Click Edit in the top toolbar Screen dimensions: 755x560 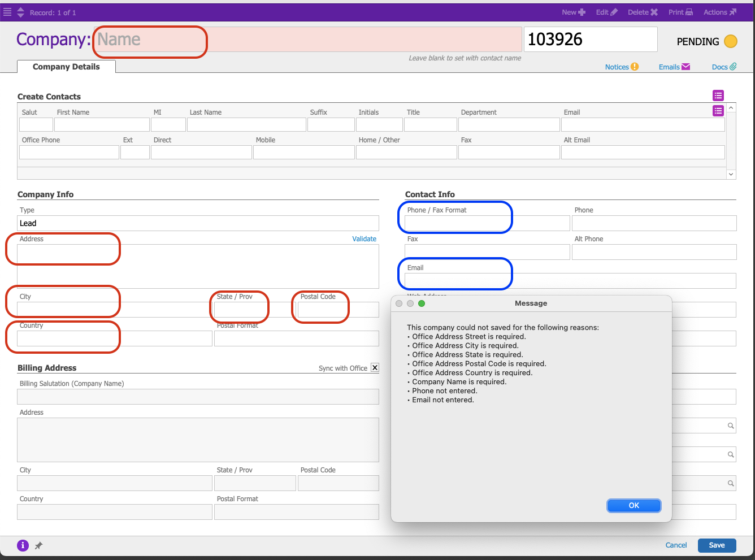coord(607,12)
